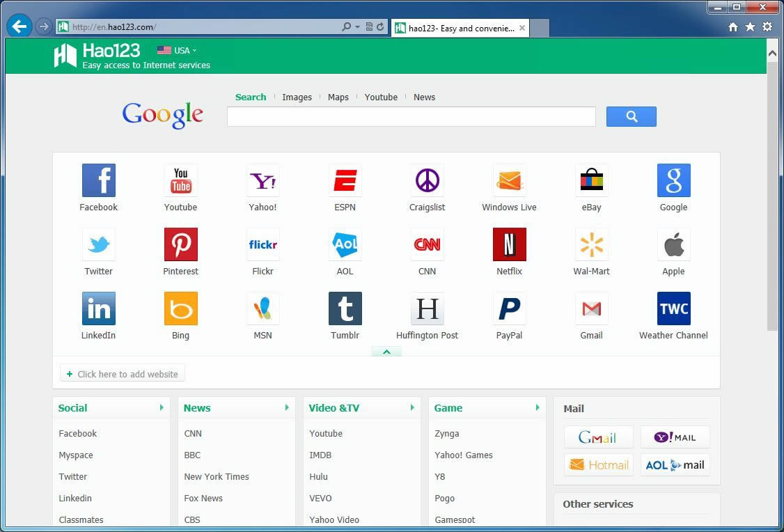Viewport: 784px width, 532px height.
Task: Open the Hotmail button
Action: [x=598, y=465]
